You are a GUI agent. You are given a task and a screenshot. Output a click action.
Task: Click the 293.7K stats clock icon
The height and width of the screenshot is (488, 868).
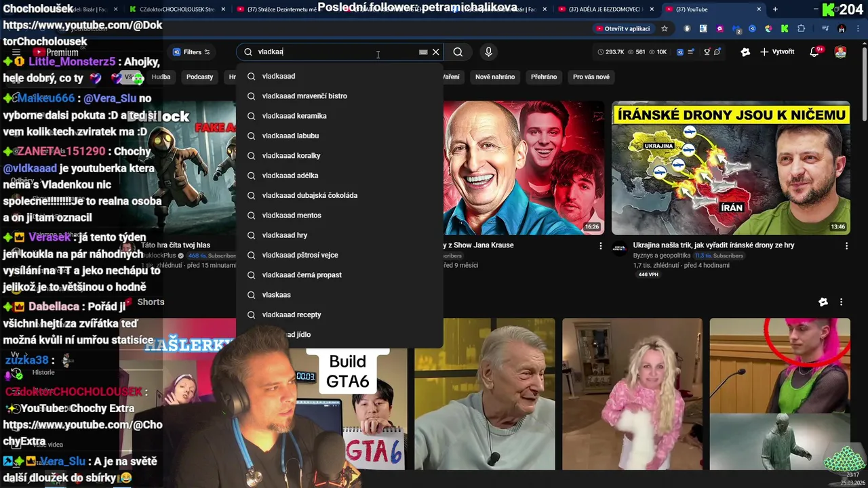tap(601, 52)
